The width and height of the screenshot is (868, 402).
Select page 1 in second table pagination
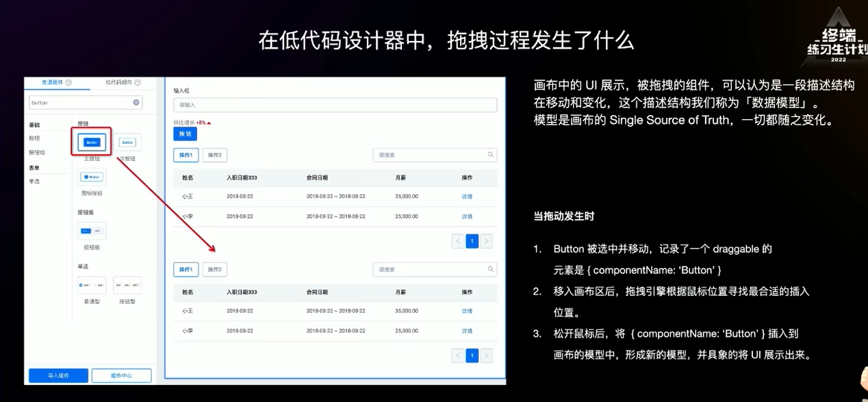click(x=472, y=355)
